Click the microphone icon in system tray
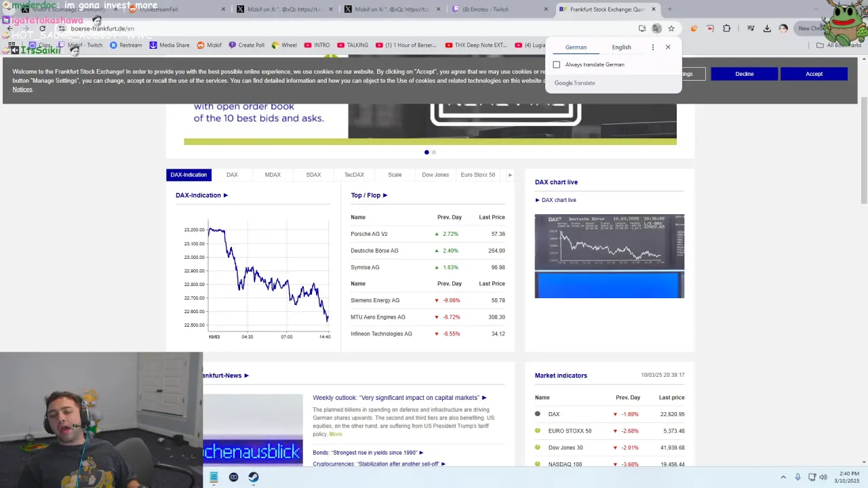Image resolution: width=868 pixels, height=488 pixels. (797, 477)
